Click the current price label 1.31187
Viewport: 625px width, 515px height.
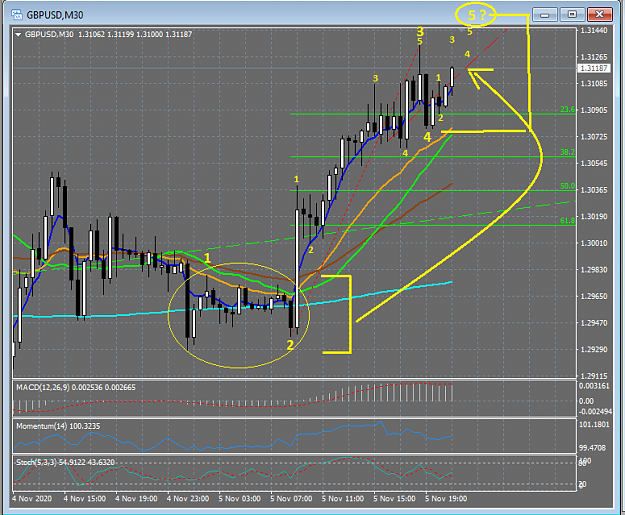tap(594, 68)
